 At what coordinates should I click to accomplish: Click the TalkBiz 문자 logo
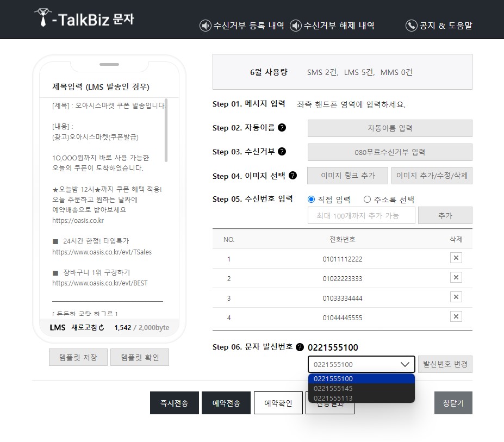[84, 18]
